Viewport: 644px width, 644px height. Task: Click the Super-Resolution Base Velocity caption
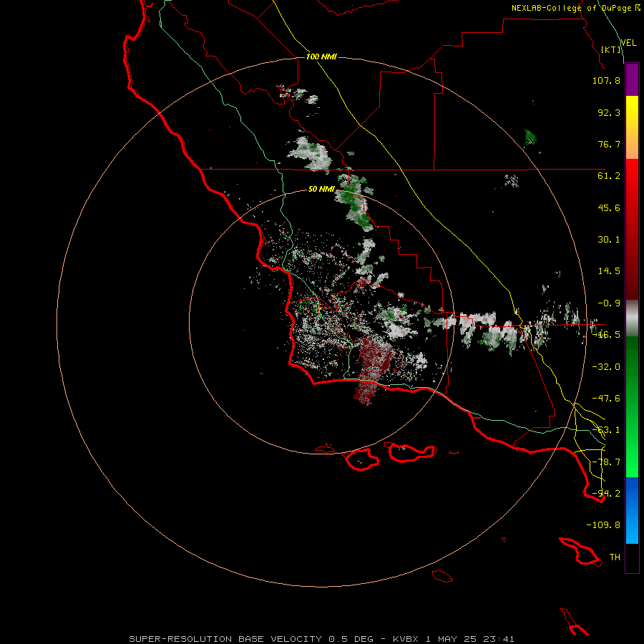click(321, 639)
